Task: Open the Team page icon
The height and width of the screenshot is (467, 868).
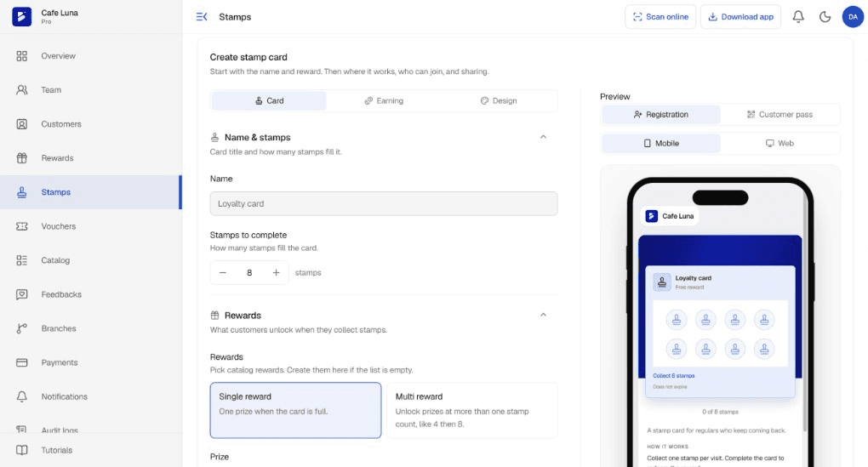Action: click(x=21, y=89)
